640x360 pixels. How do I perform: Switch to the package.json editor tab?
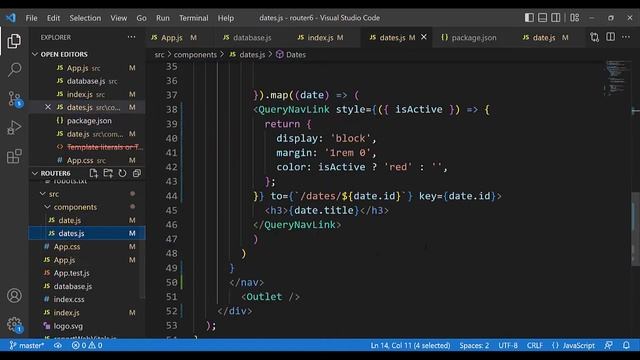click(x=473, y=38)
